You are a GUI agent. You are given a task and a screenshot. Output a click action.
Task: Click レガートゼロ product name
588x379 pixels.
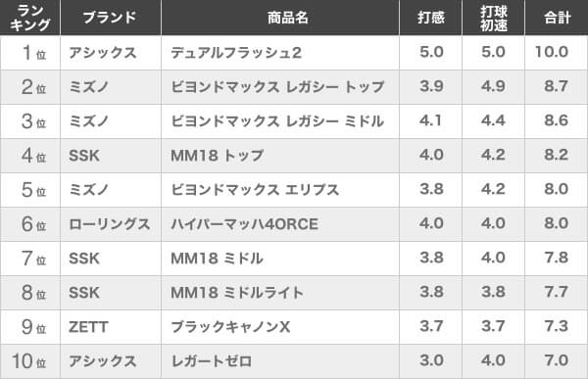(x=211, y=361)
